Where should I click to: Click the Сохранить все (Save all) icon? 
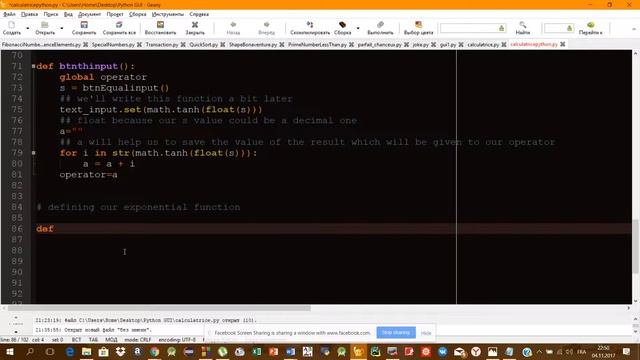[119, 28]
